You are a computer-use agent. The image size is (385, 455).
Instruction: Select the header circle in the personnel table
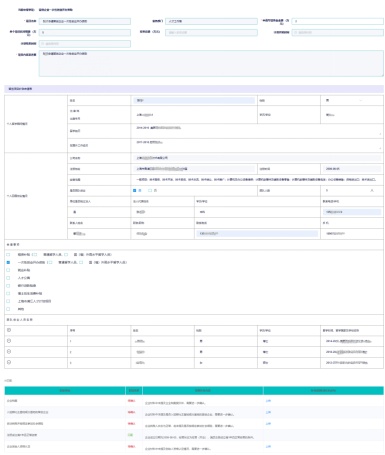[9, 330]
